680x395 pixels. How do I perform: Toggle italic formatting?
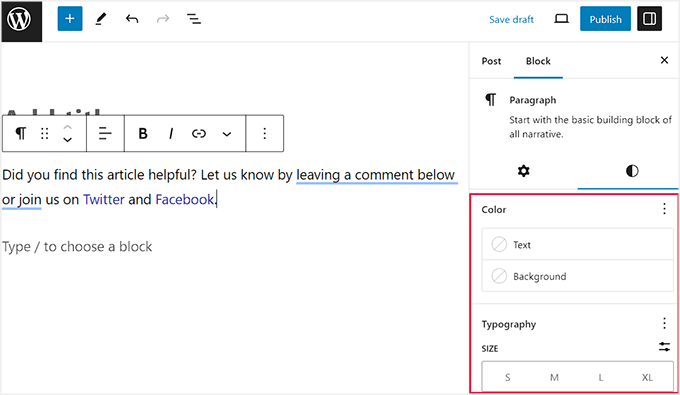[x=171, y=133]
